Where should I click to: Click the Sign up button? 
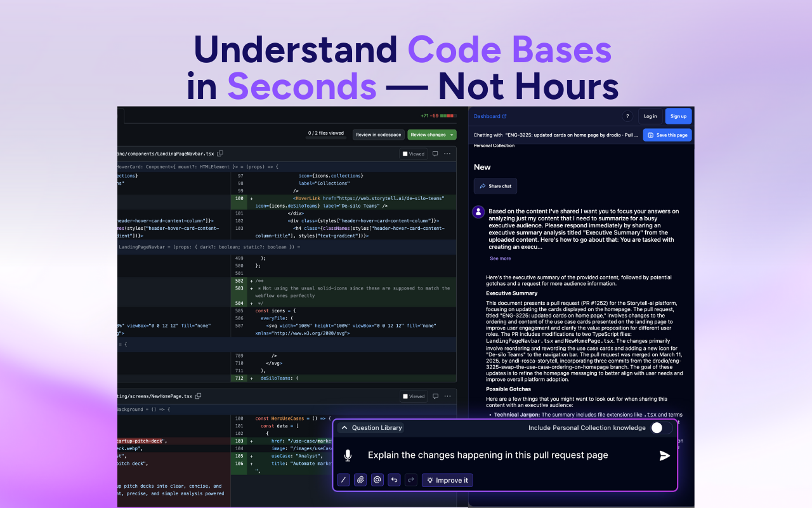click(x=678, y=116)
